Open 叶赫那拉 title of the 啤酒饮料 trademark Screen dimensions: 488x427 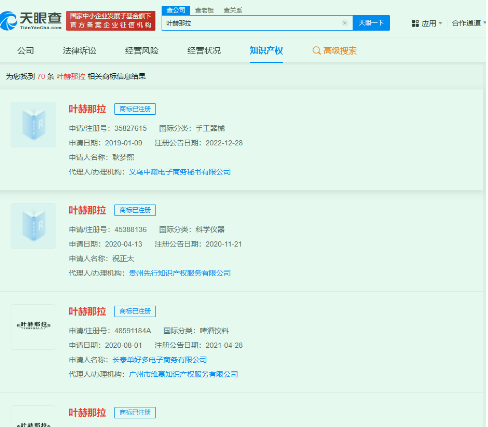click(87, 311)
